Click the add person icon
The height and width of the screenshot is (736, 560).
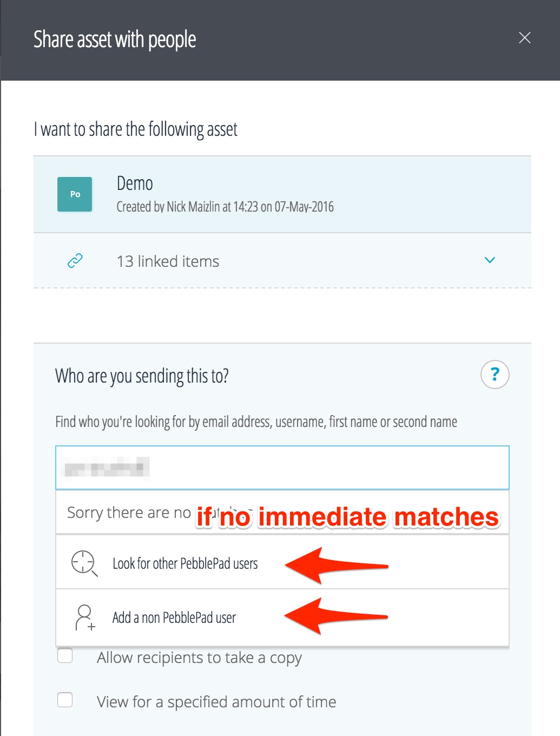(x=84, y=617)
